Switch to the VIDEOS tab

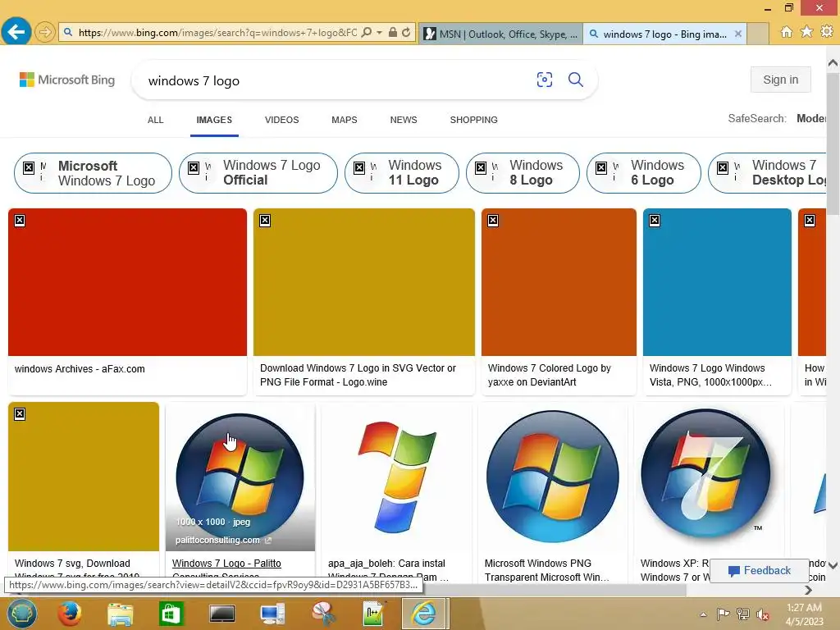282,120
